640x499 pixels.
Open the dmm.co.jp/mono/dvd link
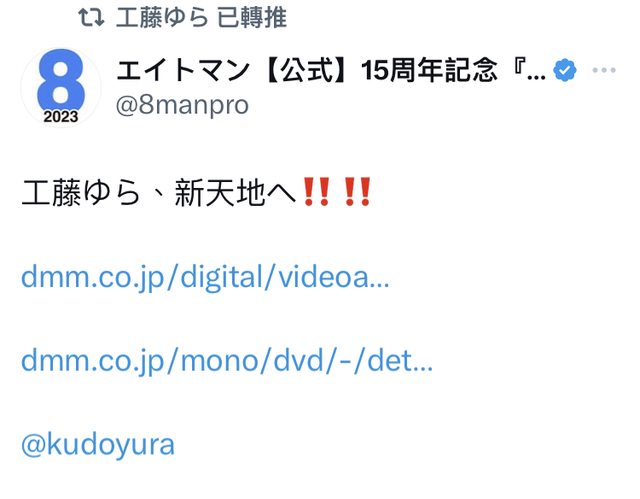(227, 361)
